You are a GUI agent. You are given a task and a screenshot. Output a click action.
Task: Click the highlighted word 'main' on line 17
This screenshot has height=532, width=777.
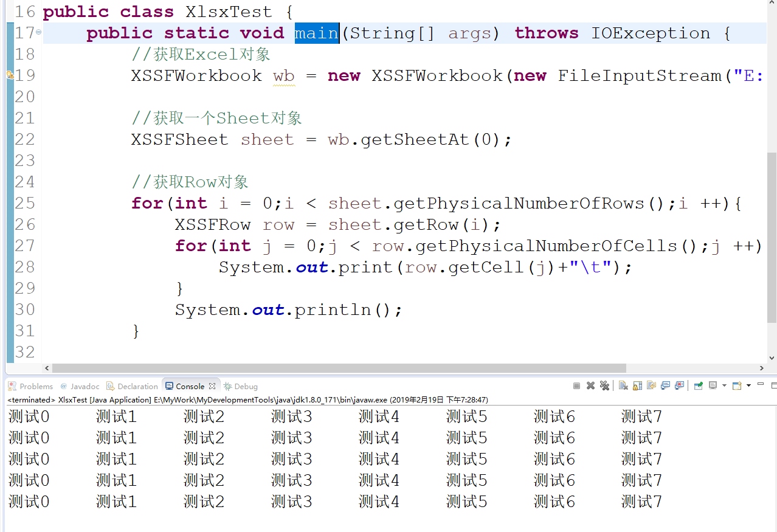316,33
